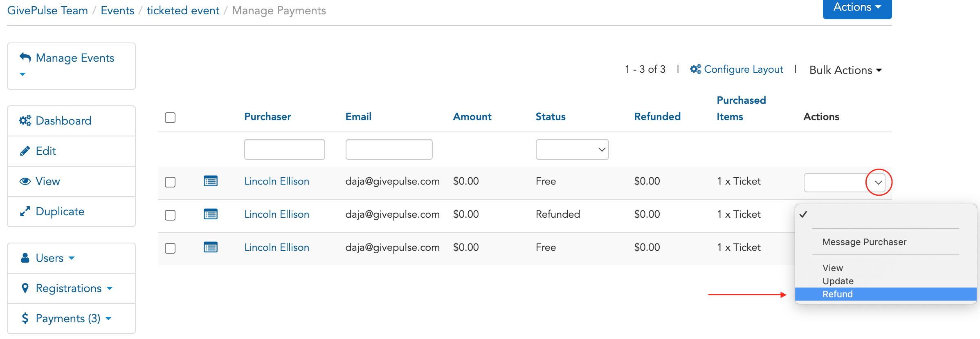This screenshot has height=339, width=980.
Task: Sort by Purchased Items column header
Action: [x=741, y=108]
